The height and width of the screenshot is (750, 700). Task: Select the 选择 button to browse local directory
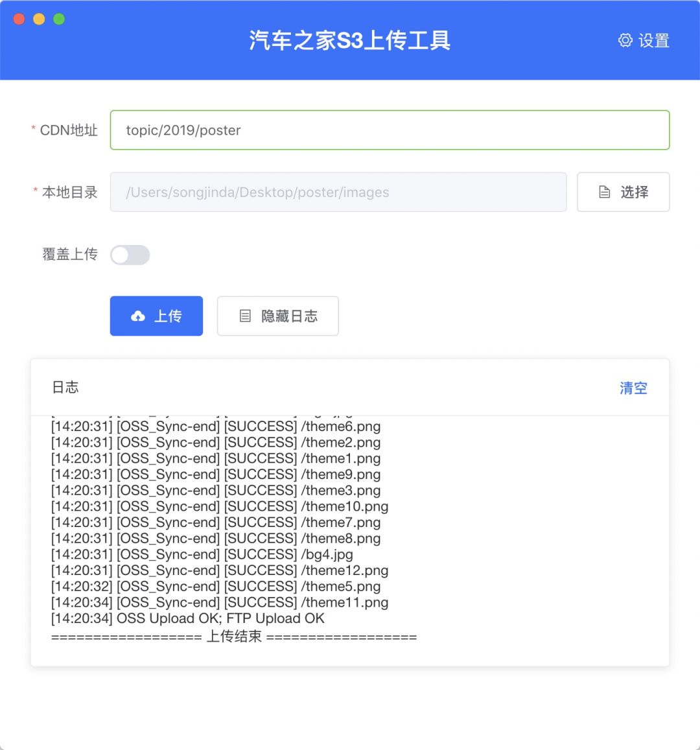623,192
